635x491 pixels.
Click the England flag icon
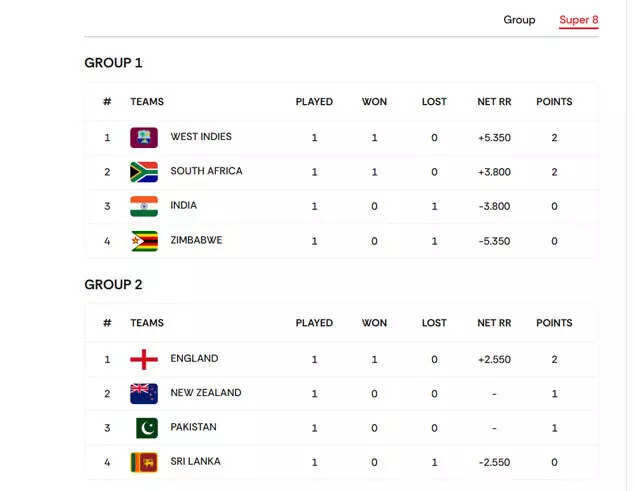[x=144, y=359]
